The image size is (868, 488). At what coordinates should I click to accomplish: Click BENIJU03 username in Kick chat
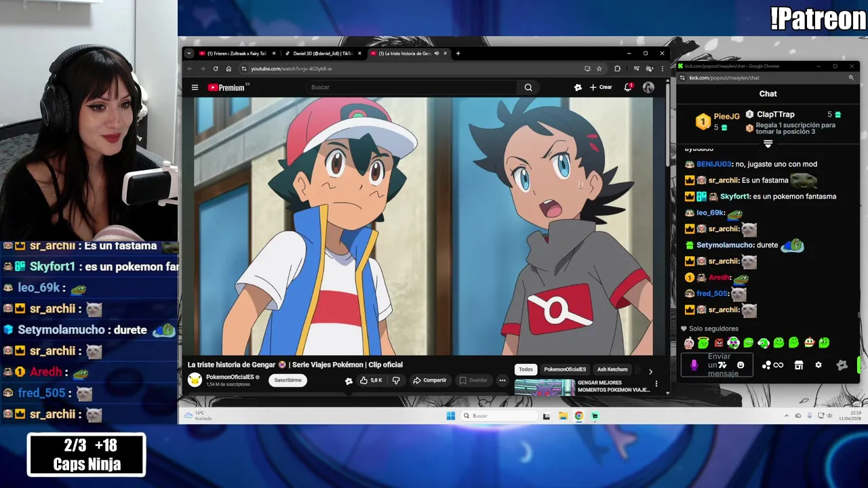pyautogui.click(x=714, y=164)
